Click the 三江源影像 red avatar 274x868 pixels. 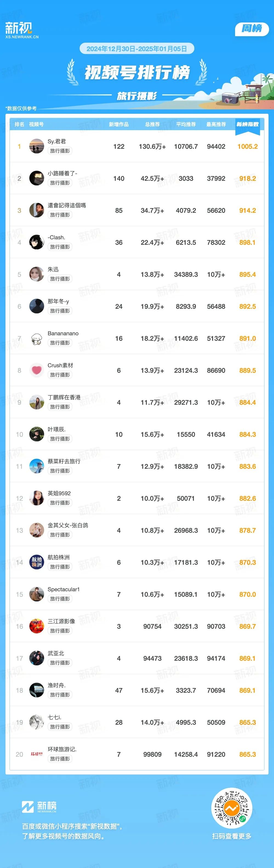click(x=36, y=627)
